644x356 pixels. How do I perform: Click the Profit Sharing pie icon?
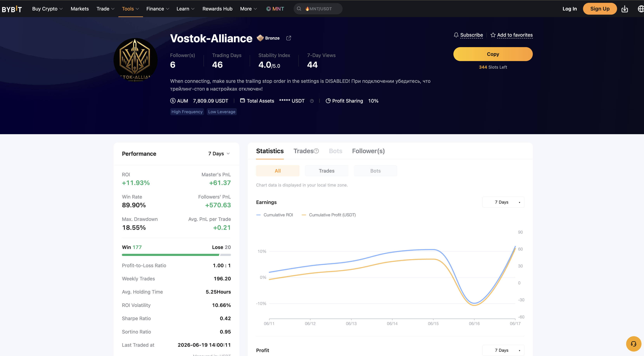[328, 101]
